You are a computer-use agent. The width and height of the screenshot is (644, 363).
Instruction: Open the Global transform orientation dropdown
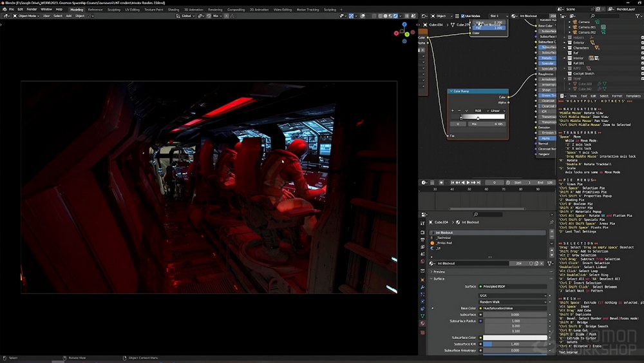click(185, 15)
